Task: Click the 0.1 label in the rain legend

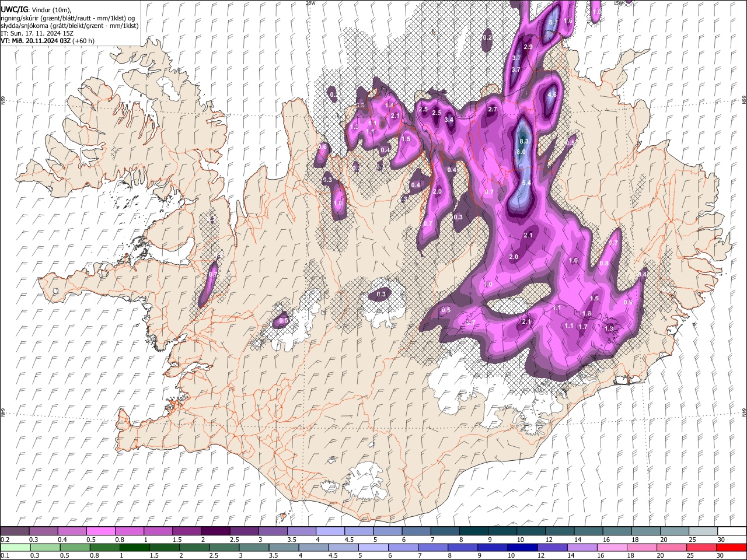Action: tap(5, 556)
